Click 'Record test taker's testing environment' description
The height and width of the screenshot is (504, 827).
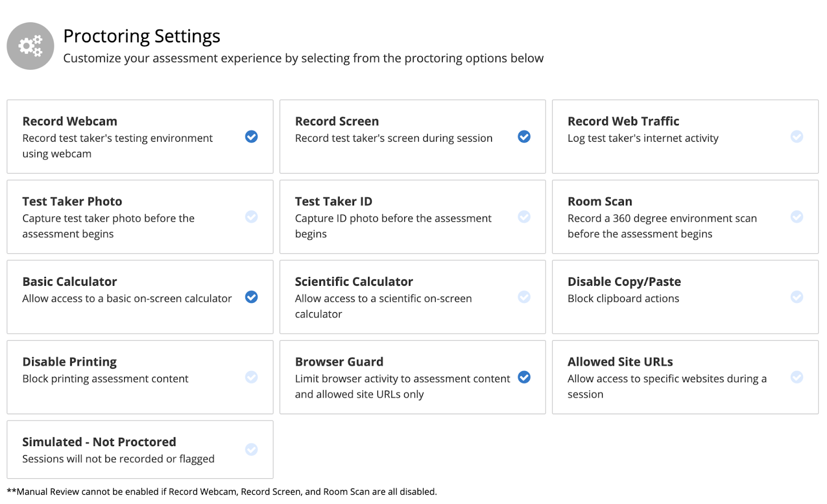[117, 146]
